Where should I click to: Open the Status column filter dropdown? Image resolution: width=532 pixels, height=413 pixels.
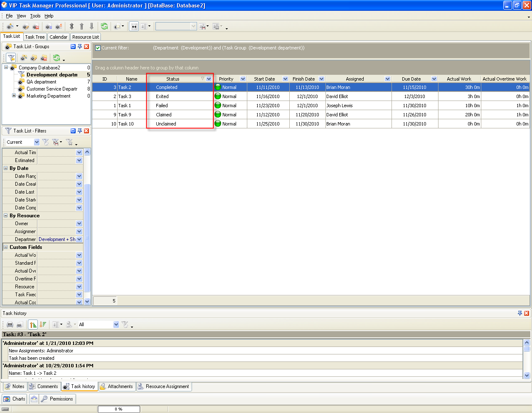[209, 79]
